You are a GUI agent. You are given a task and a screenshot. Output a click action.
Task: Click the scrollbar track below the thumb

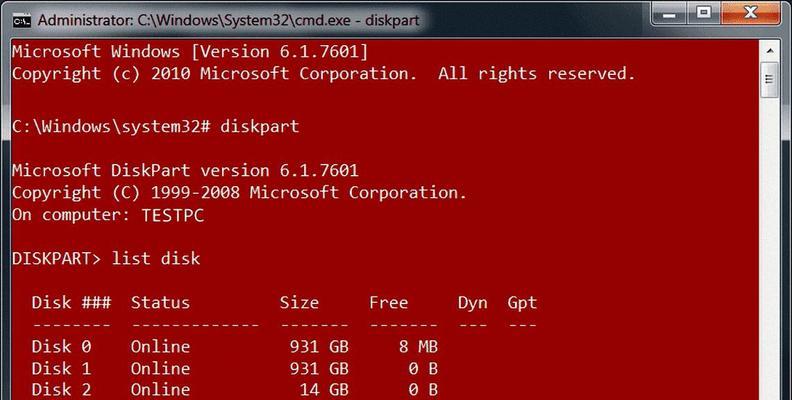pos(769,247)
